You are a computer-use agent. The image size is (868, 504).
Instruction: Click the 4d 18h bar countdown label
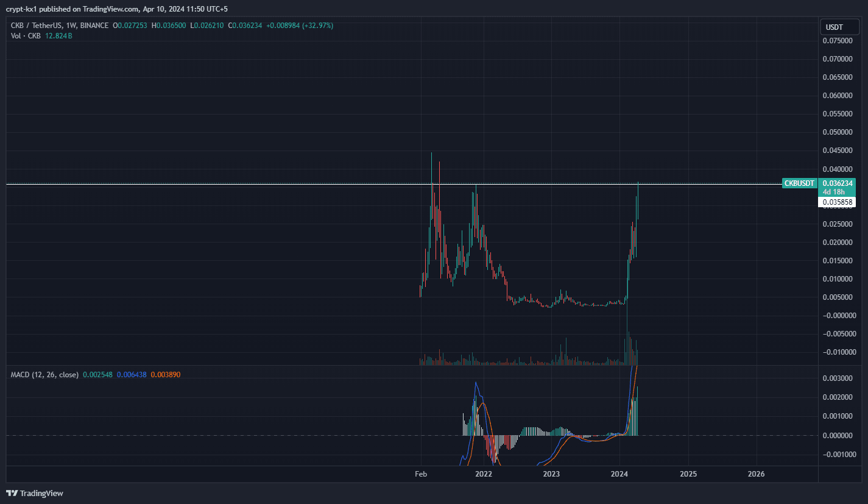coord(833,191)
